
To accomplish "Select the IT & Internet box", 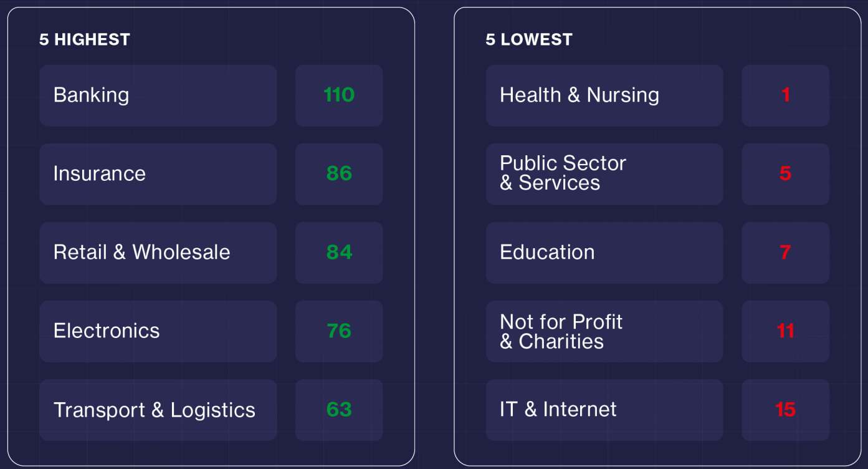I will coord(604,410).
